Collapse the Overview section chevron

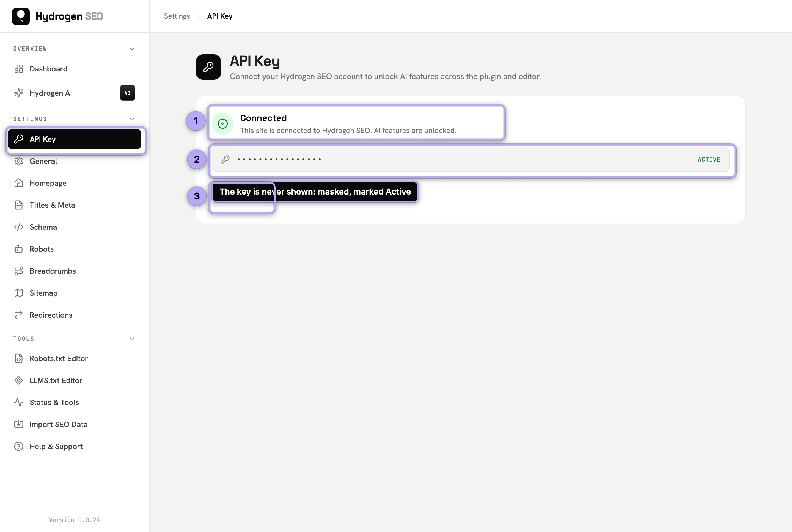pos(132,49)
